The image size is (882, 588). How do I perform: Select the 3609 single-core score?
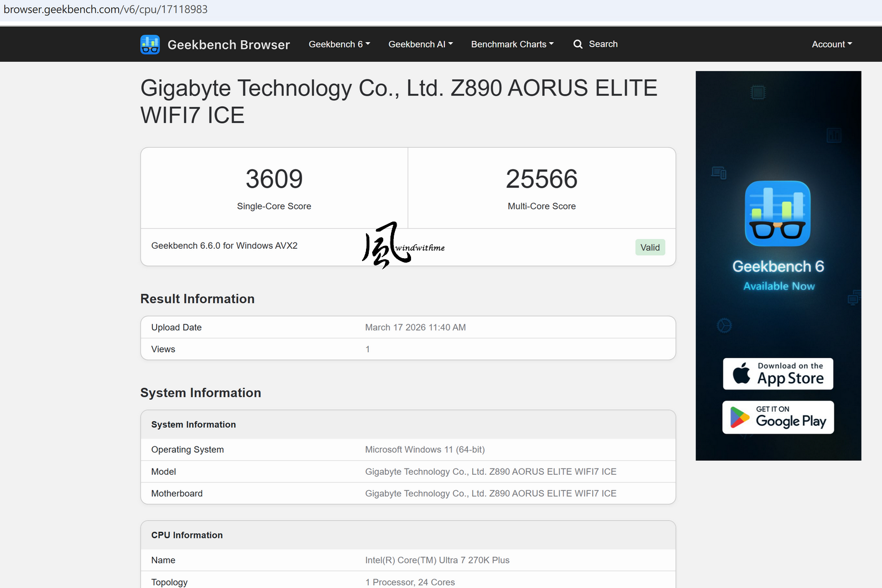click(274, 179)
